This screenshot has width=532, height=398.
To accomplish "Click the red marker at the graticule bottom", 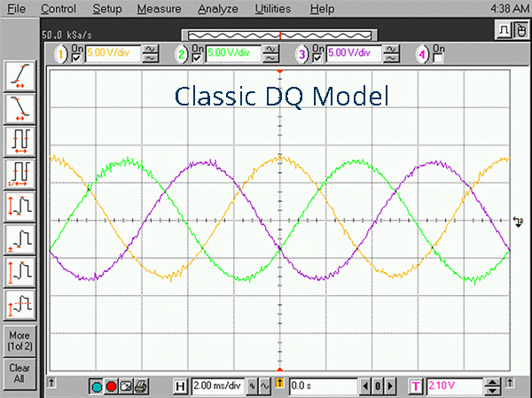I will (279, 369).
